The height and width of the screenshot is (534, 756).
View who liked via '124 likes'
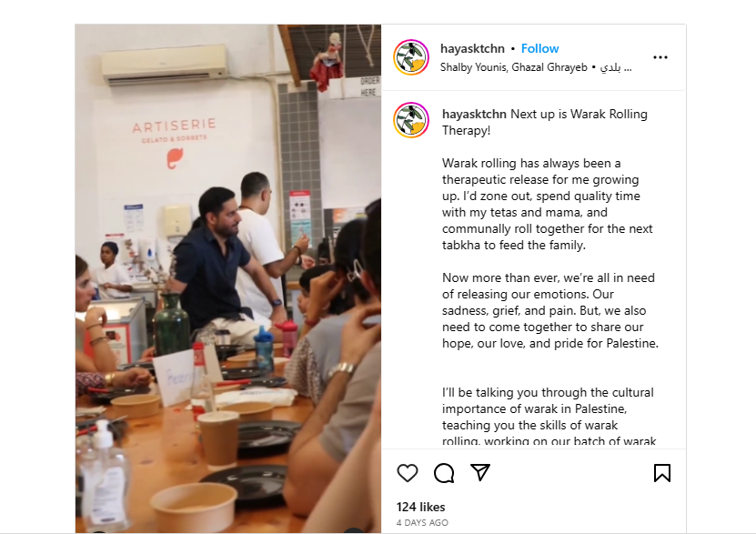click(420, 507)
